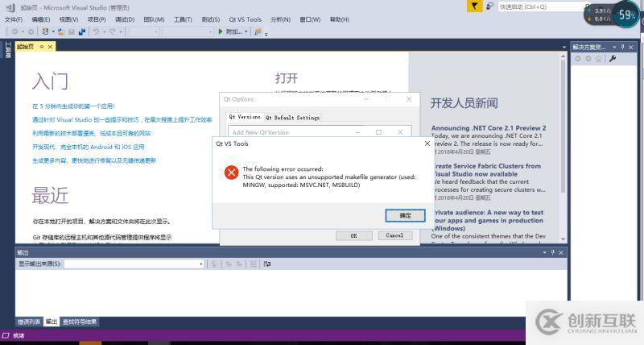644x345 pixels.
Task: Close the Qt VS Tools error dialog
Action: [x=427, y=143]
